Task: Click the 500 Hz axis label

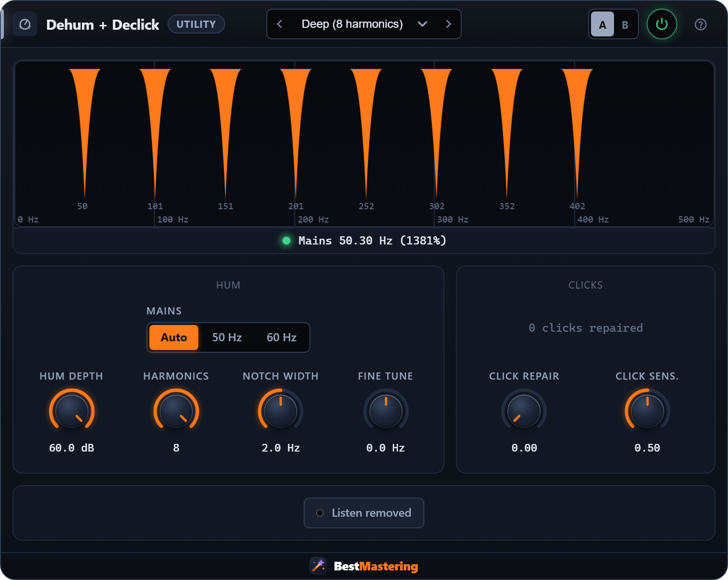Action: (694, 219)
